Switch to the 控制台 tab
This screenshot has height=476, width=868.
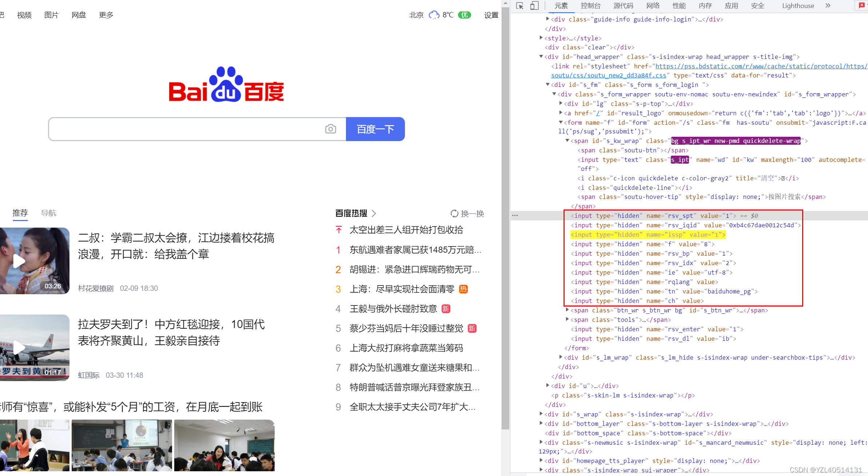pos(590,6)
